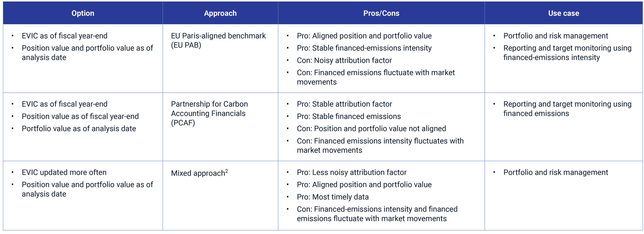Image resolution: width=644 pixels, height=234 pixels.
Task: Click the Approach column header
Action: 220,13
